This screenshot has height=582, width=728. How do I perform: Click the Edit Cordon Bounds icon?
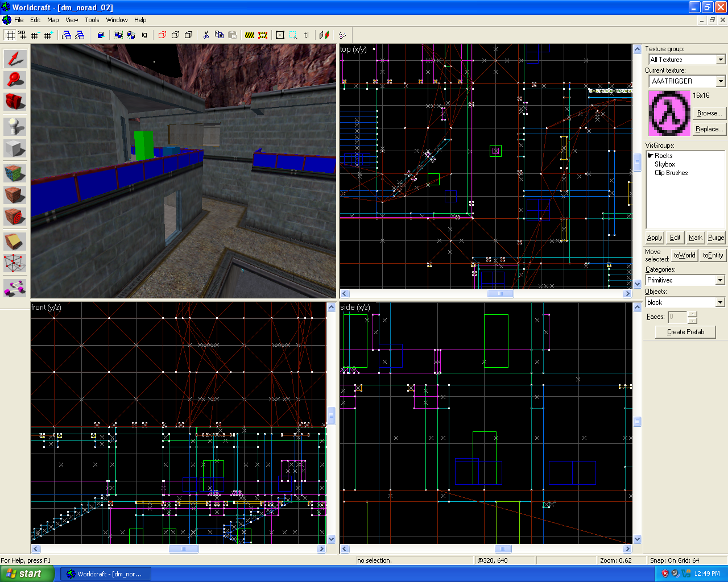[263, 35]
